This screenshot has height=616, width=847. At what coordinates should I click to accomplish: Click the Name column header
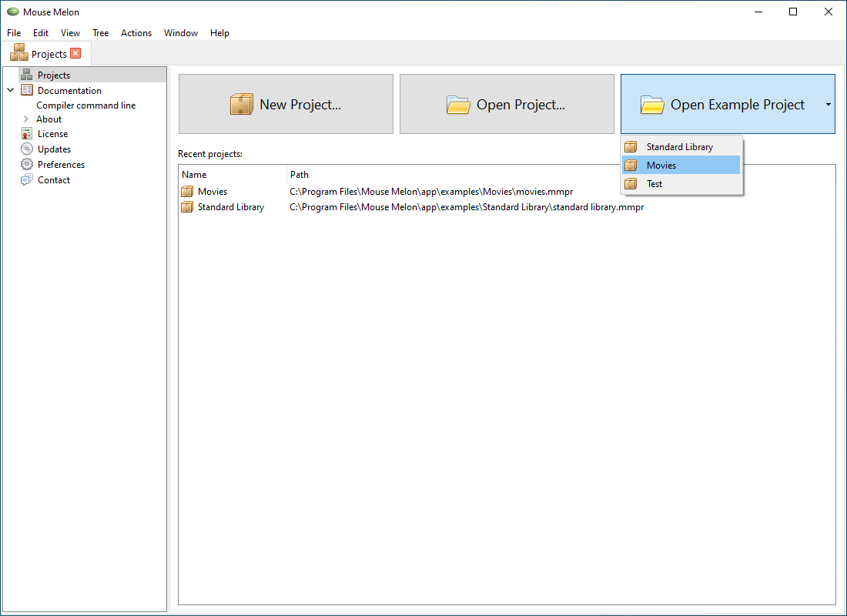tap(233, 175)
